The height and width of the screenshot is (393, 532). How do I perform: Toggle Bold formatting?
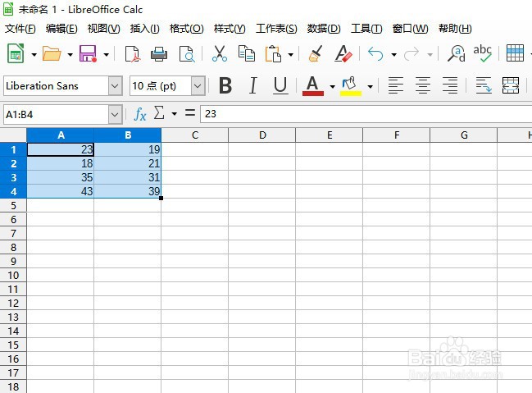pyautogui.click(x=225, y=85)
